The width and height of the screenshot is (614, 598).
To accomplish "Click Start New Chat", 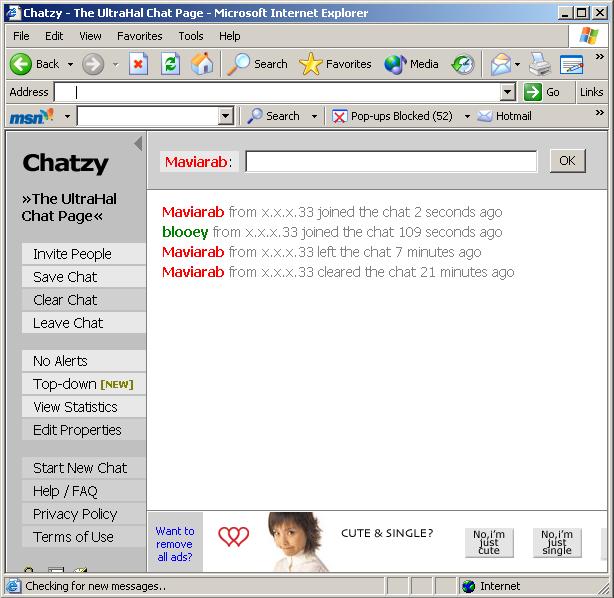I will [84, 468].
